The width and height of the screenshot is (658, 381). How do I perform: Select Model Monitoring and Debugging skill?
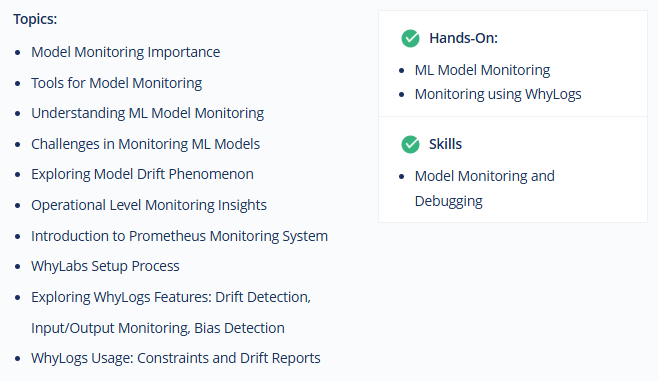485,188
